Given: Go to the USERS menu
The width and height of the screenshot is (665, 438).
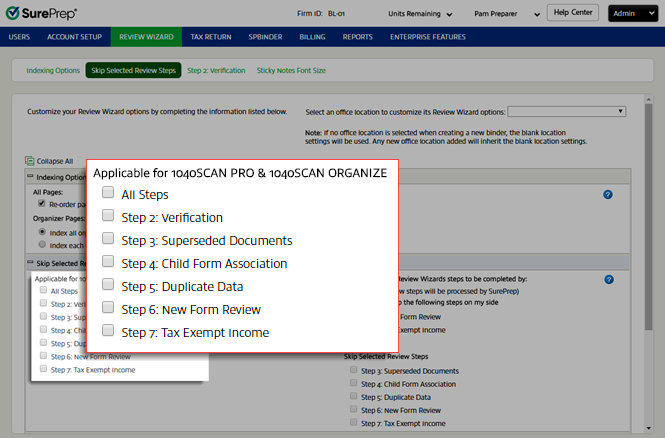Looking at the screenshot, I should click(x=19, y=37).
